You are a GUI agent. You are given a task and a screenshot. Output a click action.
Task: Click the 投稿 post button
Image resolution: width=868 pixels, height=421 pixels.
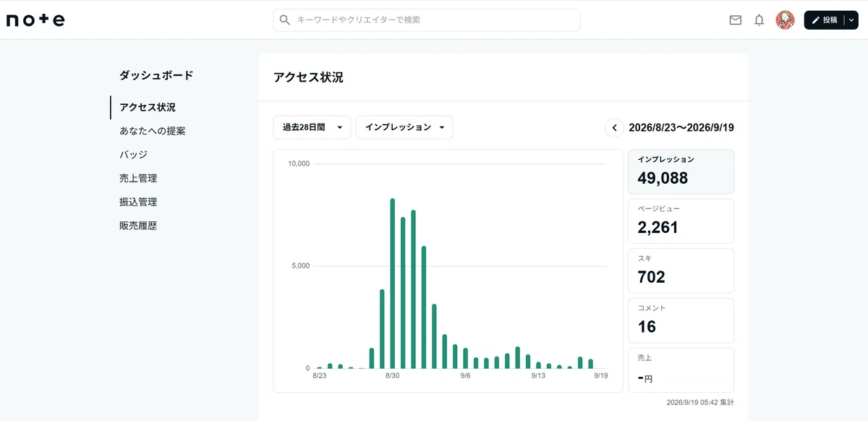825,20
